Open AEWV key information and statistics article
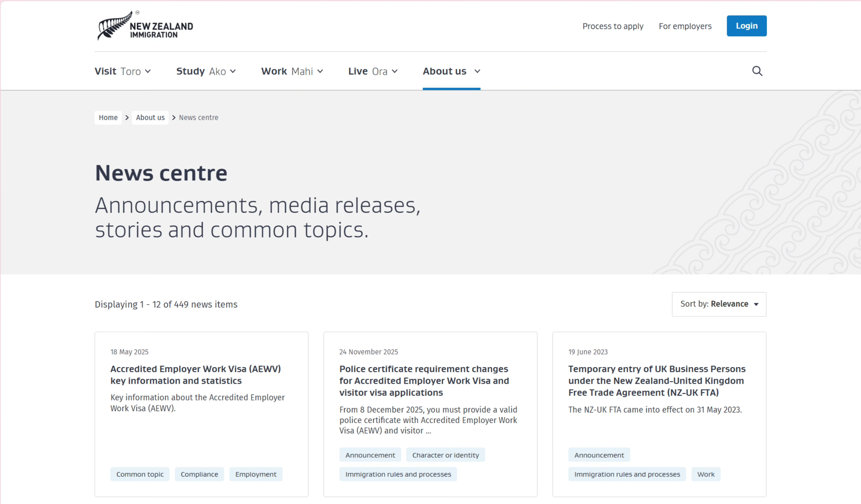The image size is (861, 504). [x=195, y=375]
